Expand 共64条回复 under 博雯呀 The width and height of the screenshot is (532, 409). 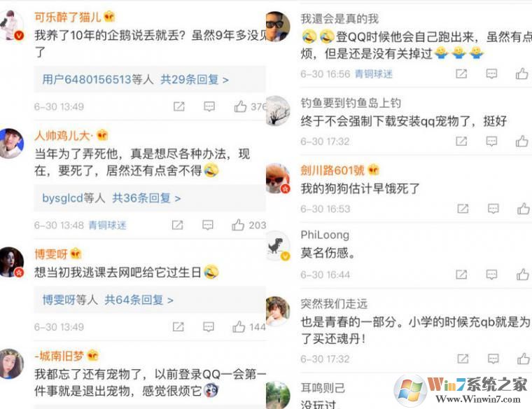point(139,300)
